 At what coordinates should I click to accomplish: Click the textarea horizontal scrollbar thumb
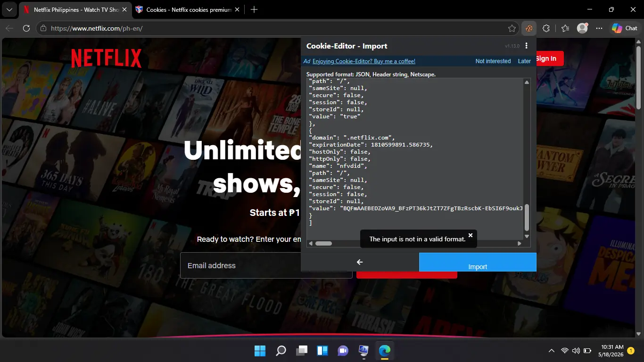tap(323, 244)
